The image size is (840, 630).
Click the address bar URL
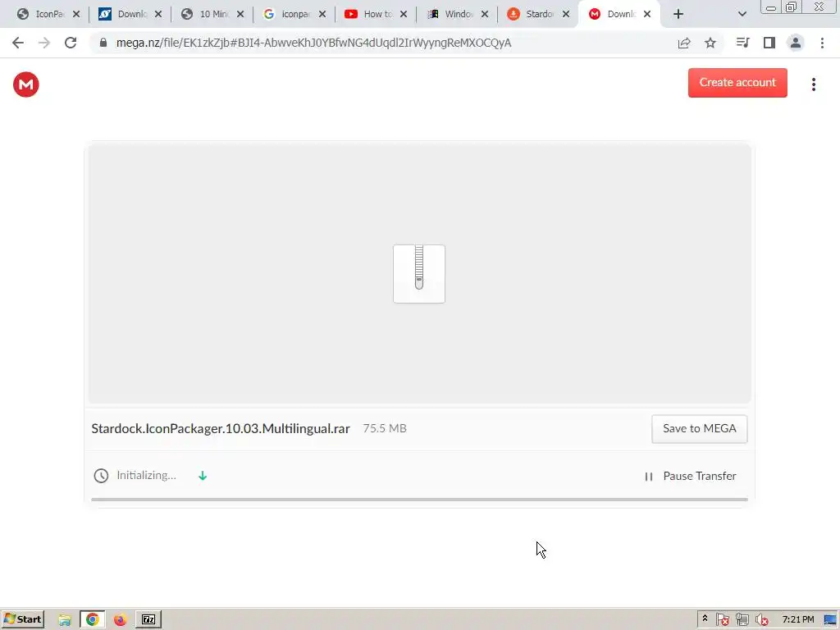tap(313, 43)
